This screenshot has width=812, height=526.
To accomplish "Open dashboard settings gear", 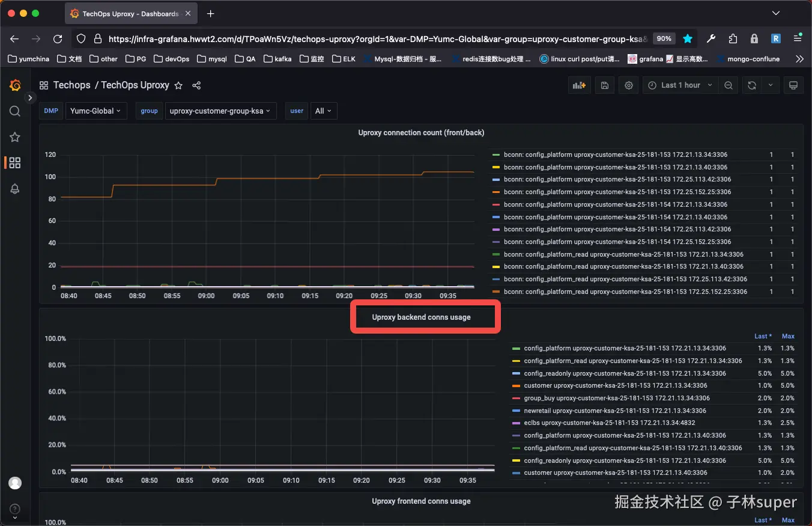I will pos(629,85).
